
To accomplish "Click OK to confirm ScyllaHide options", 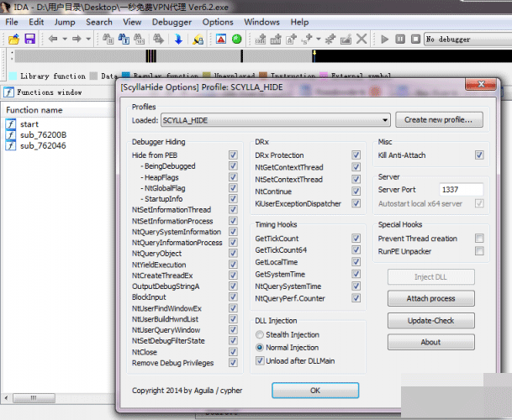I will pyautogui.click(x=315, y=391).
